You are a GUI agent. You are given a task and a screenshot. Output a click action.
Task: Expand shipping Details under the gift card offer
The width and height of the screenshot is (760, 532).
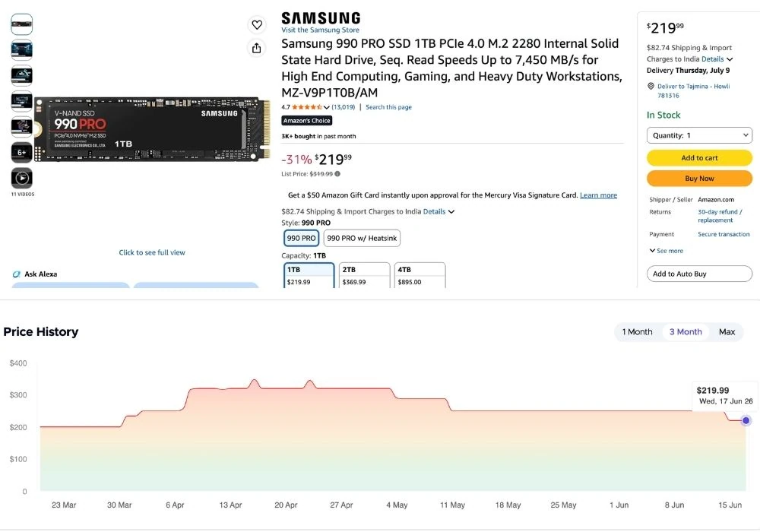point(439,212)
